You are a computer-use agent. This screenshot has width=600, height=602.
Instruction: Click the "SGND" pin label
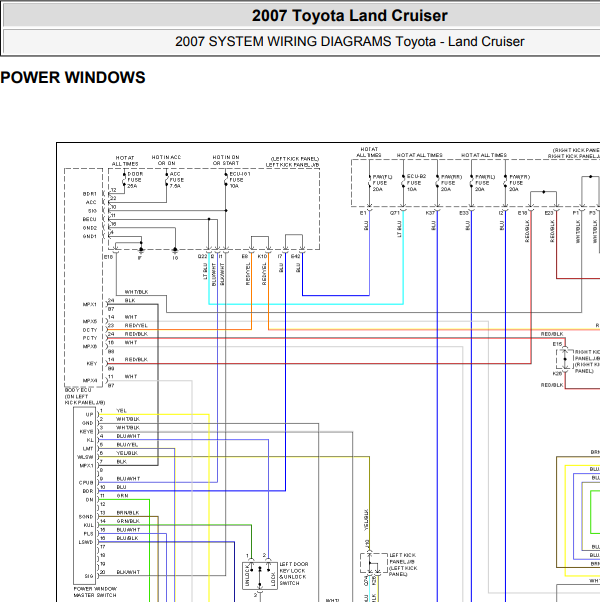(x=86, y=517)
